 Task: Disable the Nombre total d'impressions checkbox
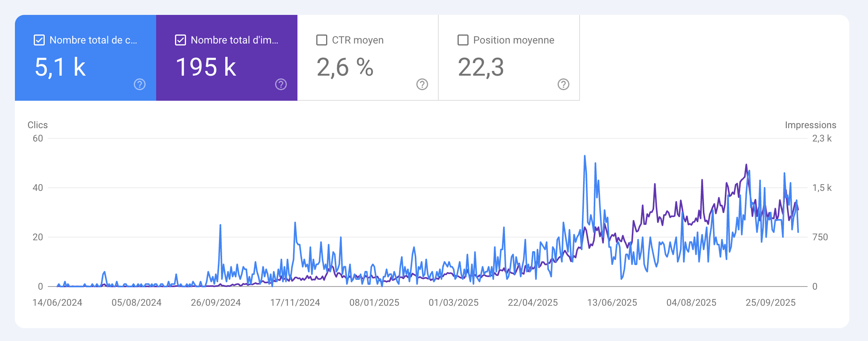pos(181,40)
